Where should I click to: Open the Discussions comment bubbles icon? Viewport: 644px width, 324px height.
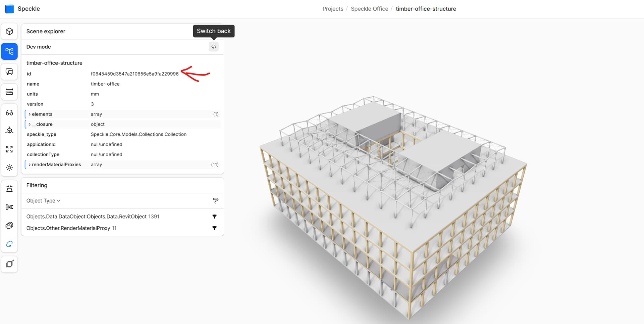(9, 72)
